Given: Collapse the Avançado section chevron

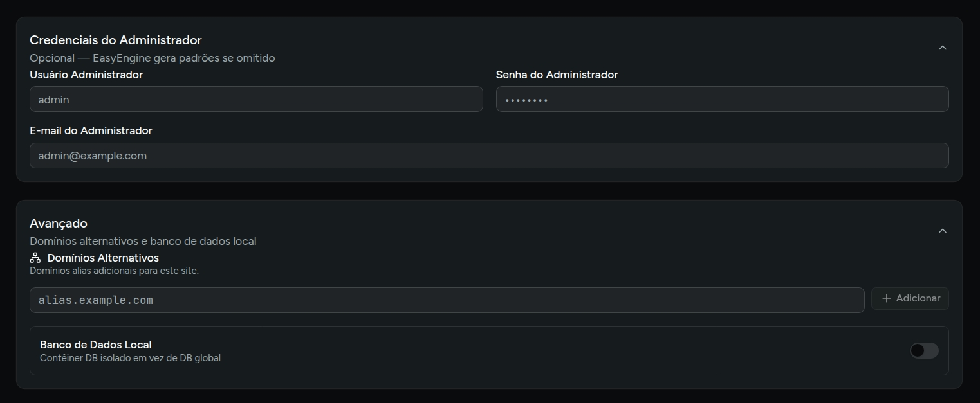Looking at the screenshot, I should tap(942, 231).
